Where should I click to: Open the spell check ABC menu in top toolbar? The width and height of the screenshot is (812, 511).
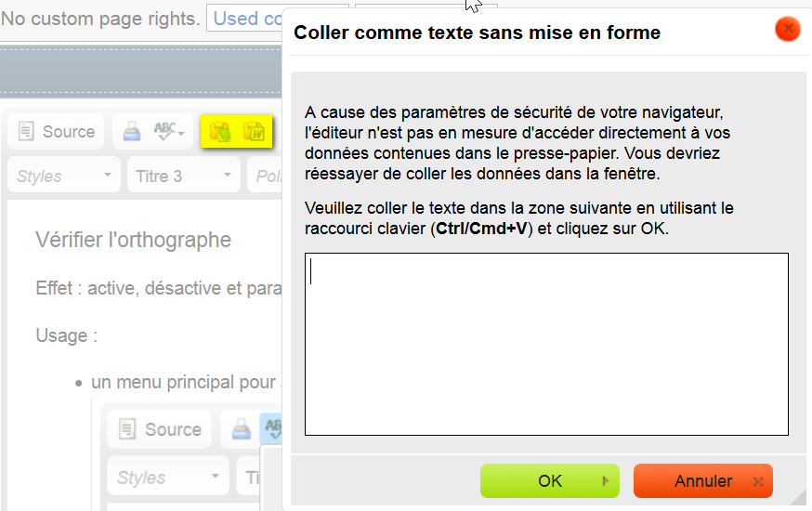[x=169, y=132]
